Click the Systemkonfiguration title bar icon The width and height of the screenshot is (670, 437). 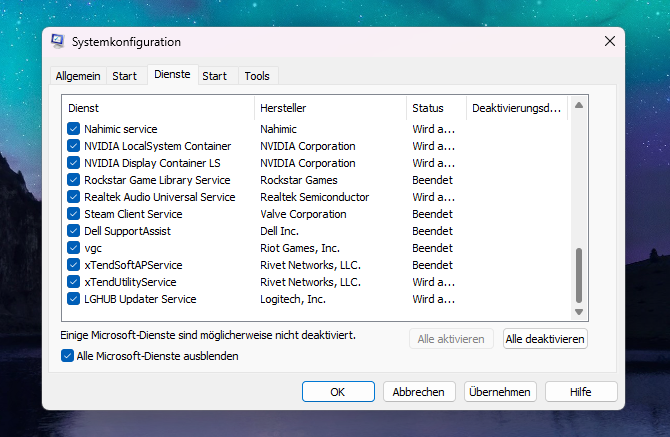pyautogui.click(x=58, y=41)
